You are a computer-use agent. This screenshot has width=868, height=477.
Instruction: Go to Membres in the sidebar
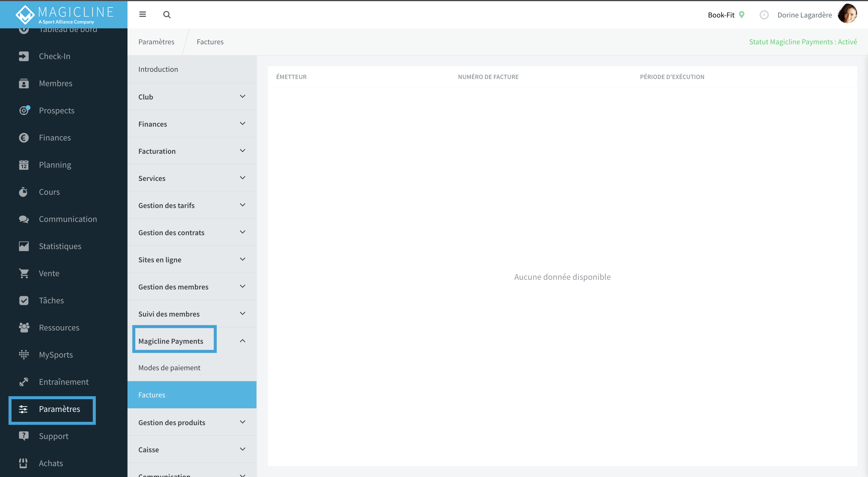click(55, 83)
